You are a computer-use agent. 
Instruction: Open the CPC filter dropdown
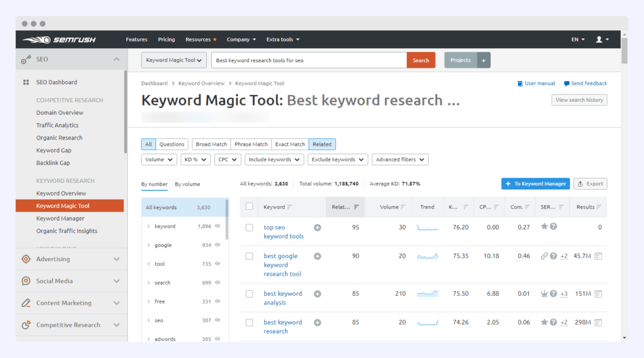coord(228,160)
